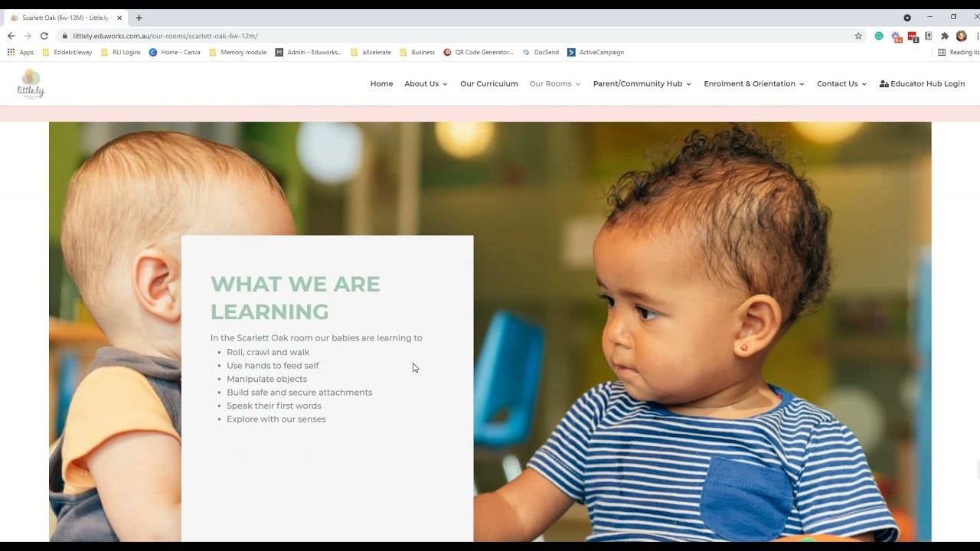The width and height of the screenshot is (980, 551).
Task: Open the Admin - Eduworks bookmark
Action: tap(309, 52)
